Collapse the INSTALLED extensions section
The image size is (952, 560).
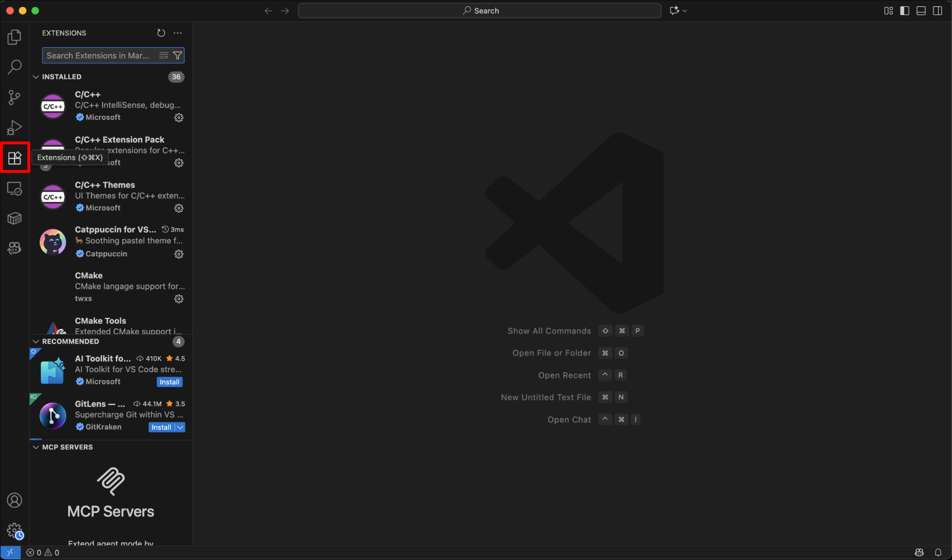36,77
